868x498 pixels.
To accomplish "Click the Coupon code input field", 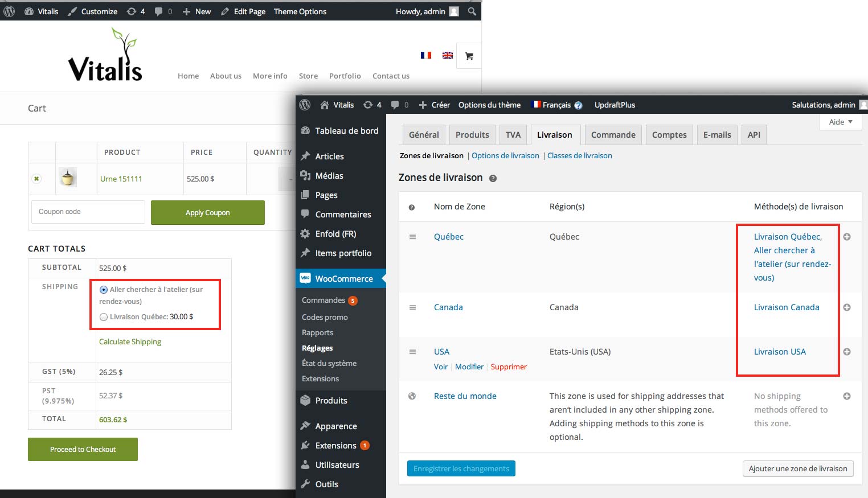I will coord(88,212).
